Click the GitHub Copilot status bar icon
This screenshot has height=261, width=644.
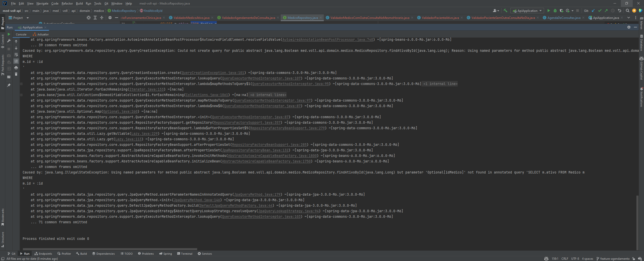click(546, 258)
